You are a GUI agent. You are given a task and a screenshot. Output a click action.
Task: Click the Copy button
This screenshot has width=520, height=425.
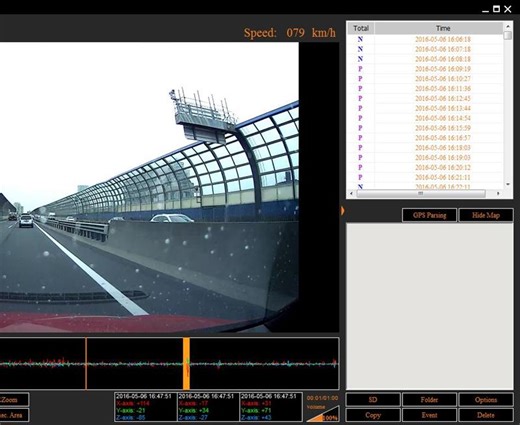[373, 415]
